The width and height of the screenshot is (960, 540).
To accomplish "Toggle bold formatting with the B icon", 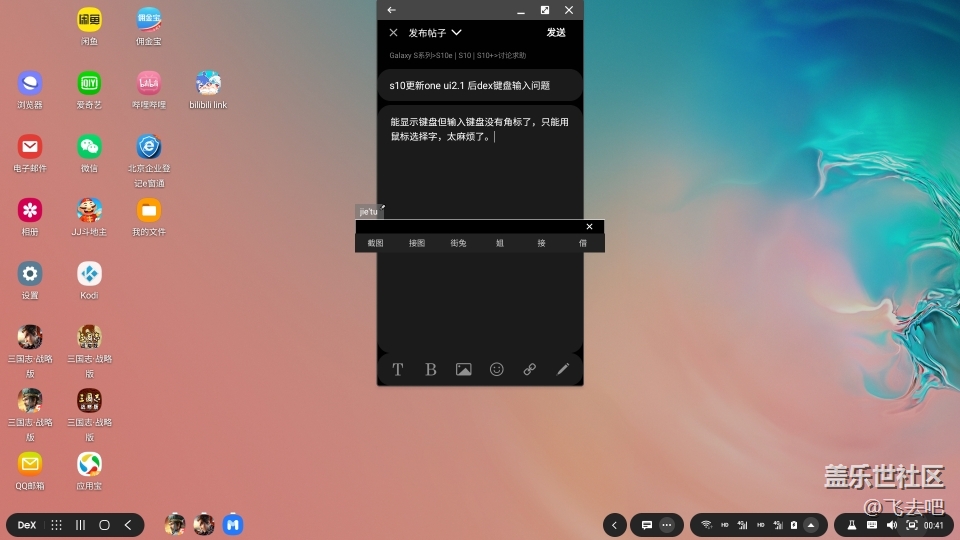I will point(431,369).
